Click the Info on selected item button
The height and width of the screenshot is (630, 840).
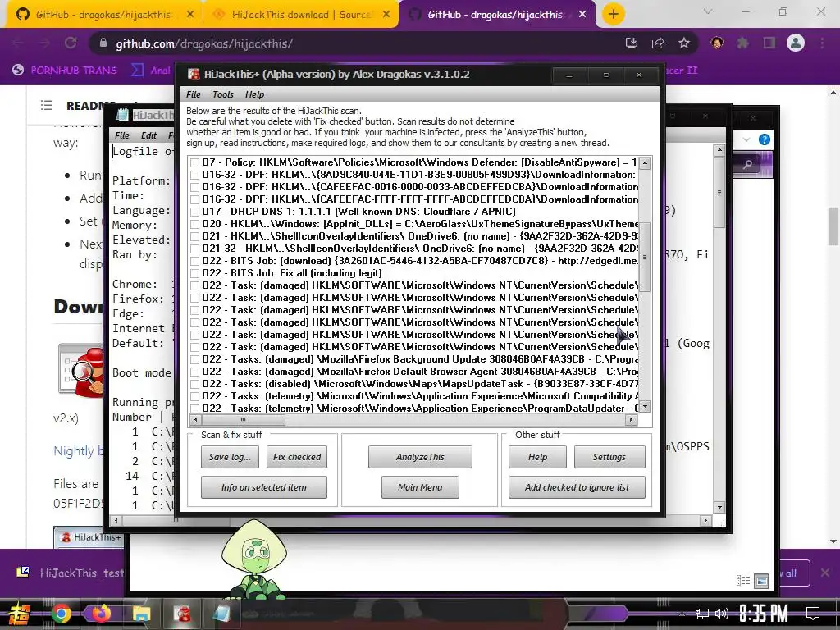click(264, 487)
